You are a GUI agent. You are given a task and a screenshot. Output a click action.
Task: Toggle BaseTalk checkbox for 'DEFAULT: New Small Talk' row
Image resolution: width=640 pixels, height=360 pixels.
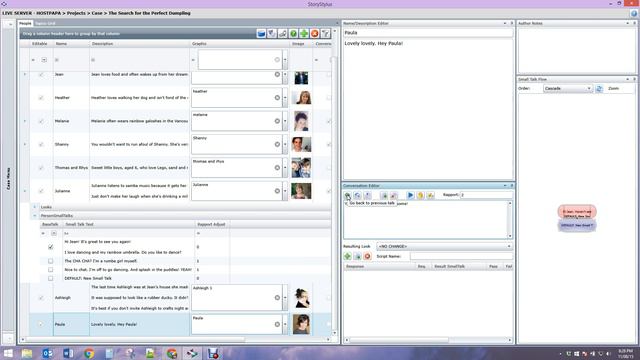click(x=51, y=278)
